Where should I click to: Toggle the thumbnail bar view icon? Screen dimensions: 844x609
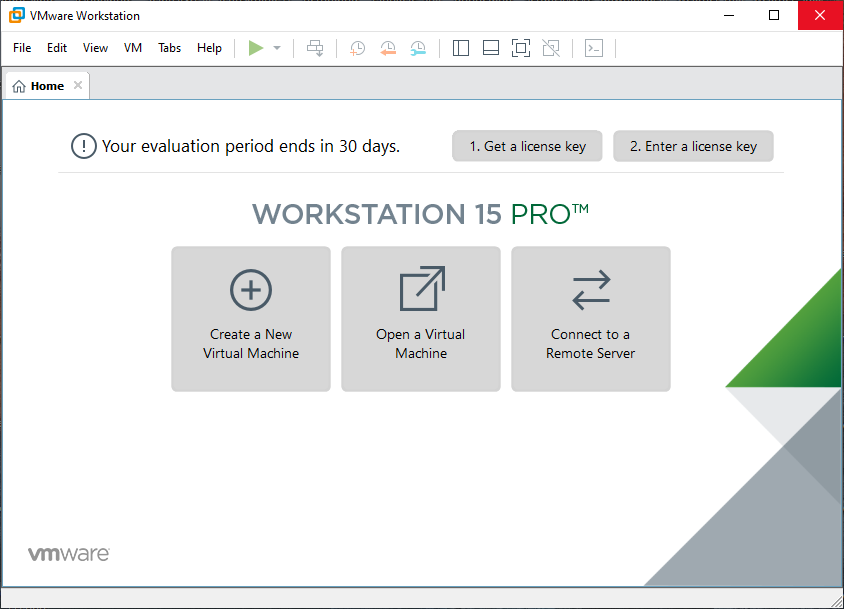pos(491,48)
